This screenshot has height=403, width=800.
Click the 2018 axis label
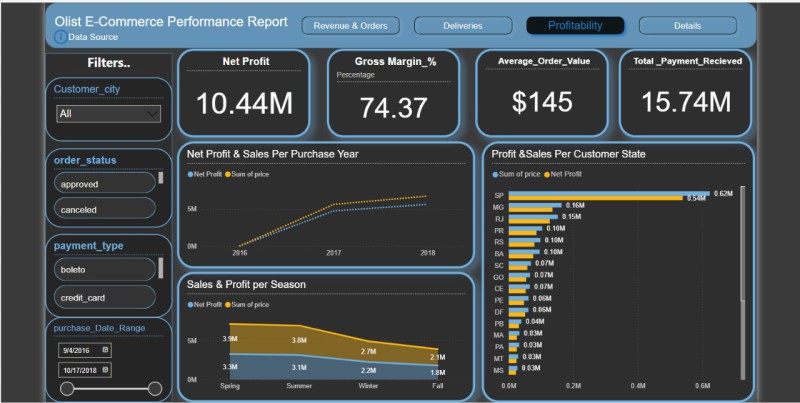pos(428,253)
